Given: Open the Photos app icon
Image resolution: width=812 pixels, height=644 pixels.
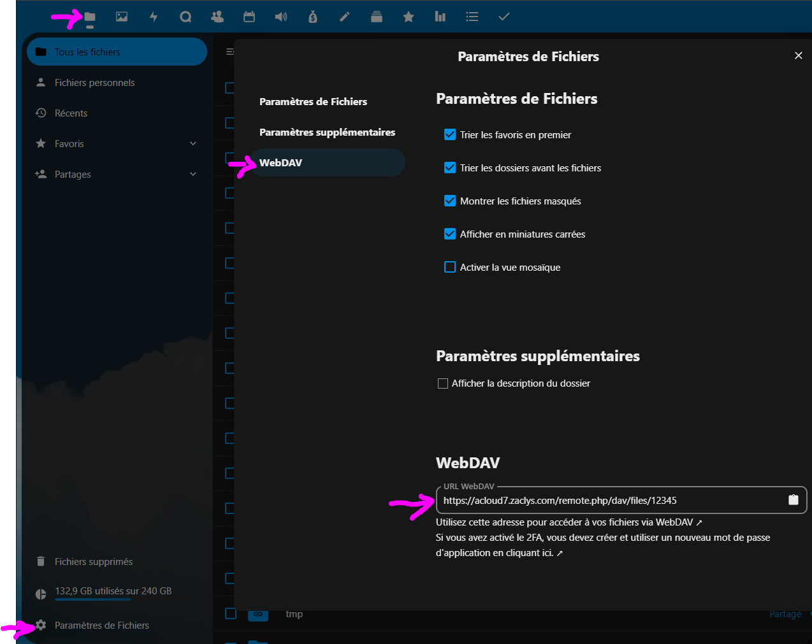Looking at the screenshot, I should pyautogui.click(x=122, y=17).
